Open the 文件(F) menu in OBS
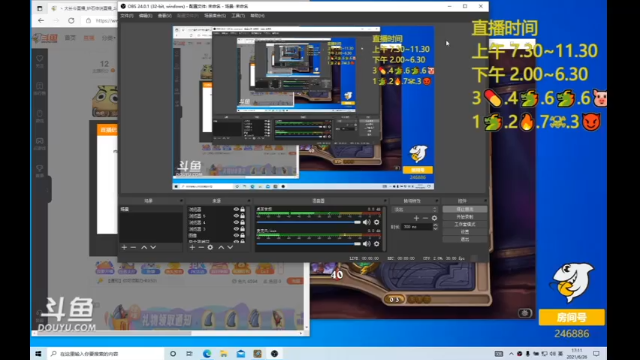This screenshot has width=640, height=360. pos(127,16)
